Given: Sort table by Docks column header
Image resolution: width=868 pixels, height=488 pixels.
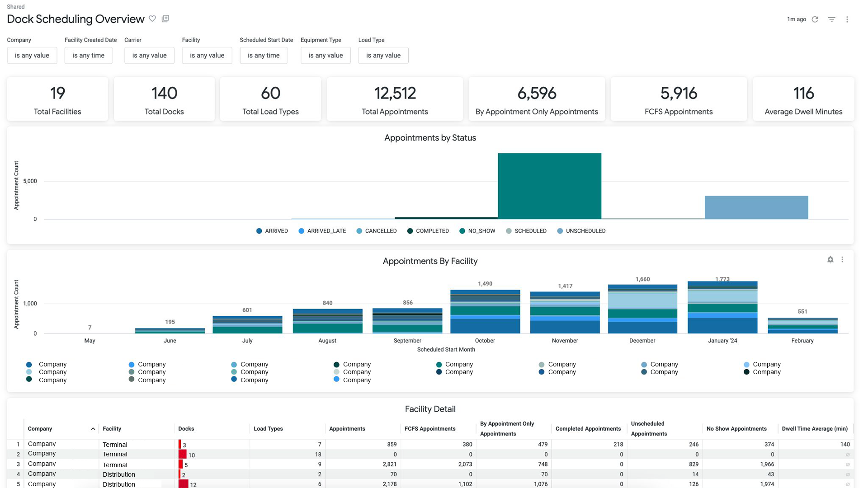Looking at the screenshot, I should pyautogui.click(x=186, y=429).
